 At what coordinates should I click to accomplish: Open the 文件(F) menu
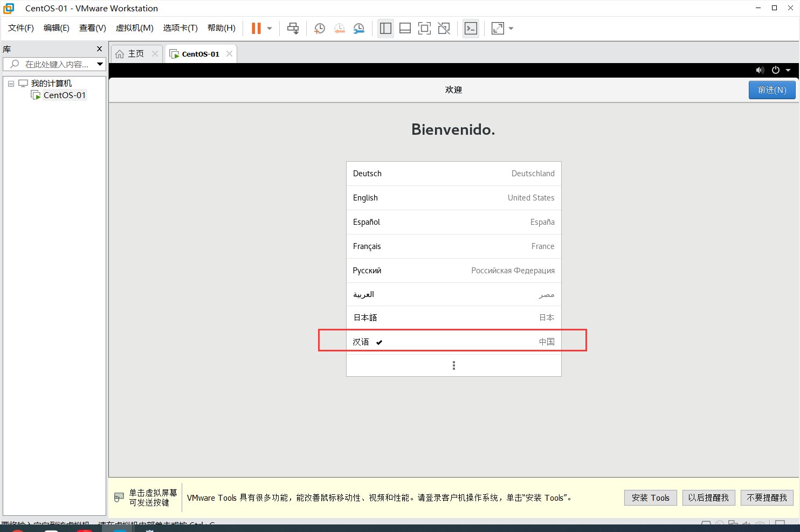(21, 28)
